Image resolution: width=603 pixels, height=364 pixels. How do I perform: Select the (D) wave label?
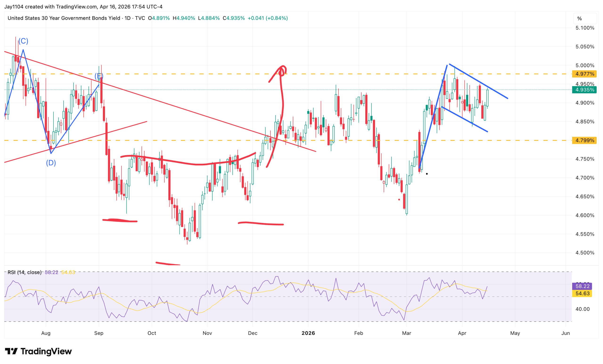pos(51,163)
